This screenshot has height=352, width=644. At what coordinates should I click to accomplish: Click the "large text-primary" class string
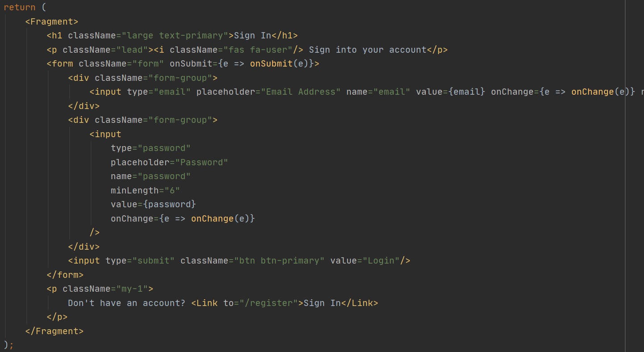[175, 35]
